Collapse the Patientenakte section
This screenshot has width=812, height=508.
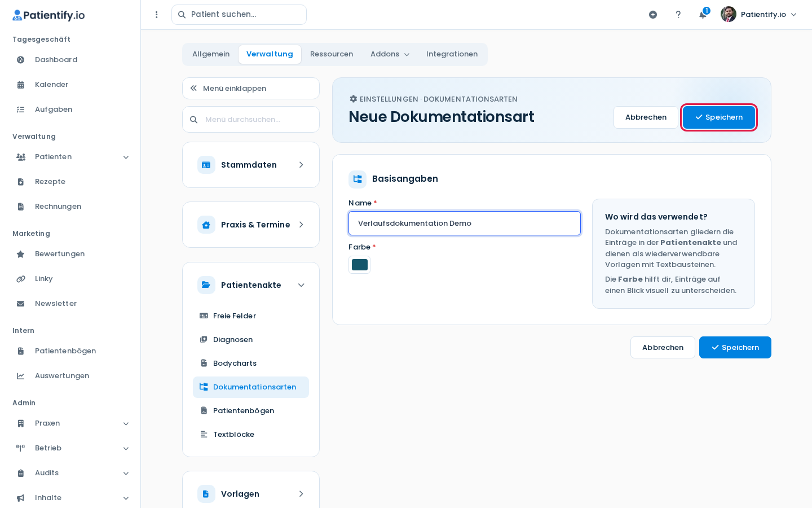251,285
